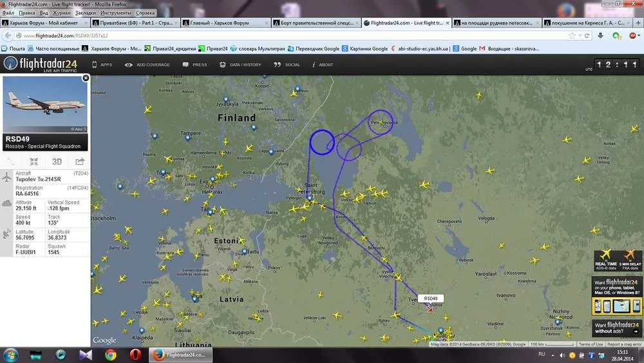Open the Flightradar24 mobile apps banner
This screenshot has width=644, height=363.
pyautogui.click(x=617, y=297)
